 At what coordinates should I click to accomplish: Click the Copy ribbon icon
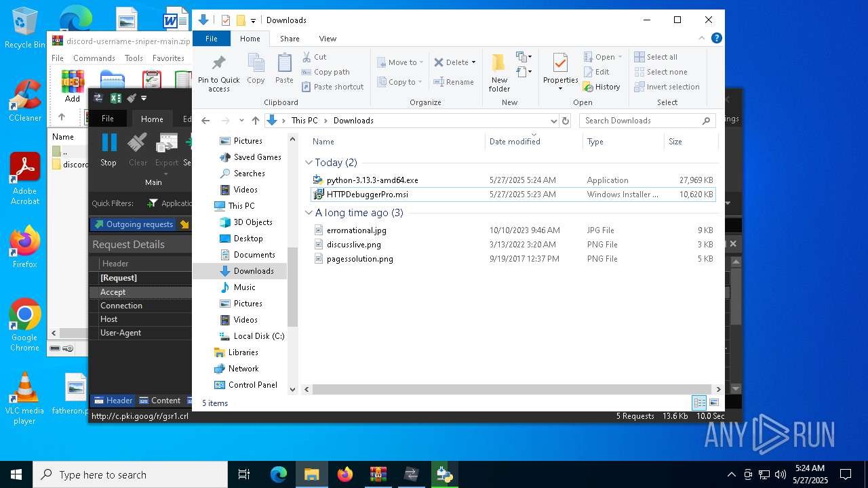(x=256, y=69)
